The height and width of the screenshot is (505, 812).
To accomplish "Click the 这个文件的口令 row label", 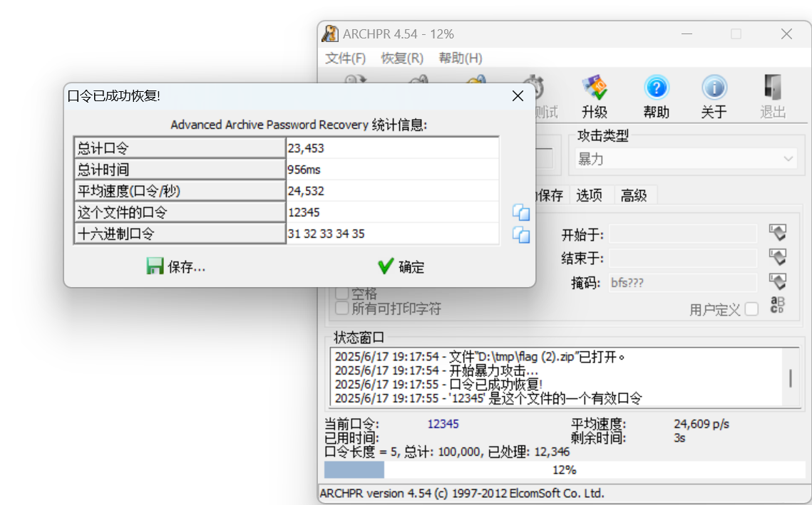I will [x=180, y=212].
